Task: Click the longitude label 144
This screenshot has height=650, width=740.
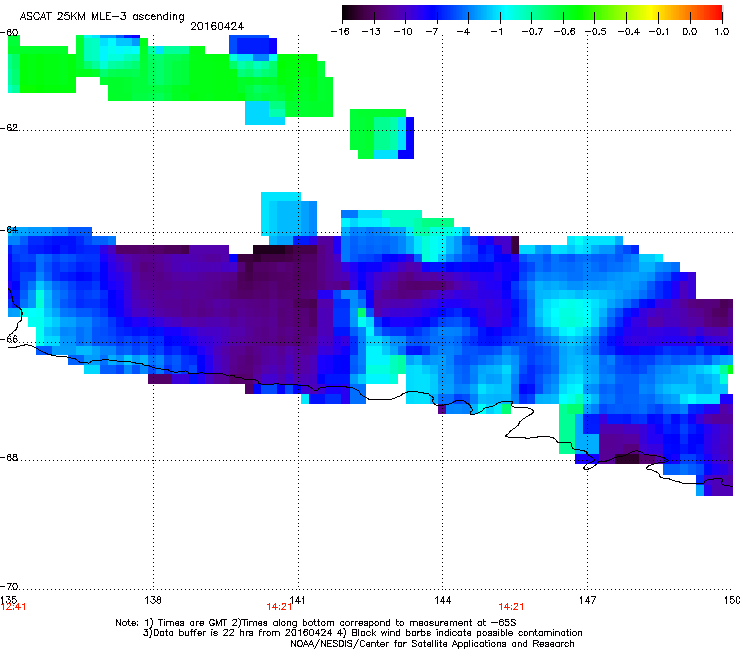Action: tap(443, 600)
